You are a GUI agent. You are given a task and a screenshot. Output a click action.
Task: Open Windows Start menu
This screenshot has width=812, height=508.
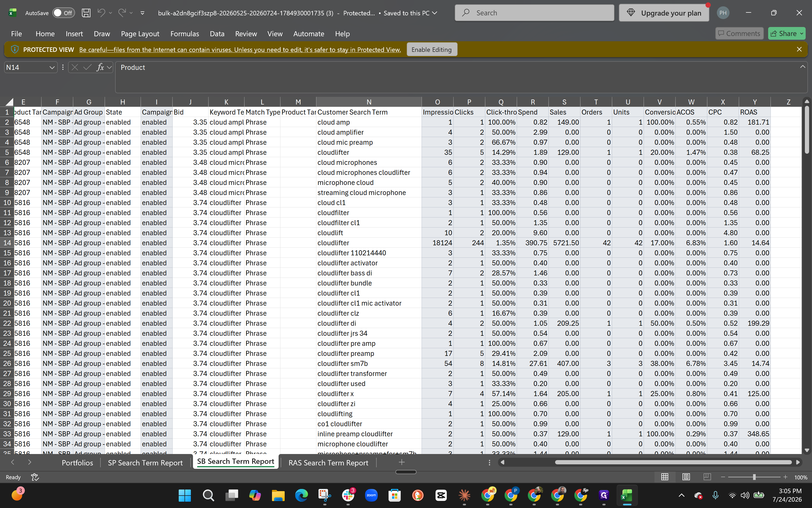click(x=185, y=495)
